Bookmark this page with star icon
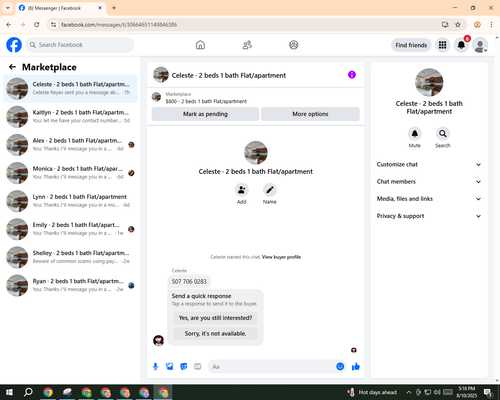This screenshot has height=400, width=500. pyautogui.click(x=458, y=25)
